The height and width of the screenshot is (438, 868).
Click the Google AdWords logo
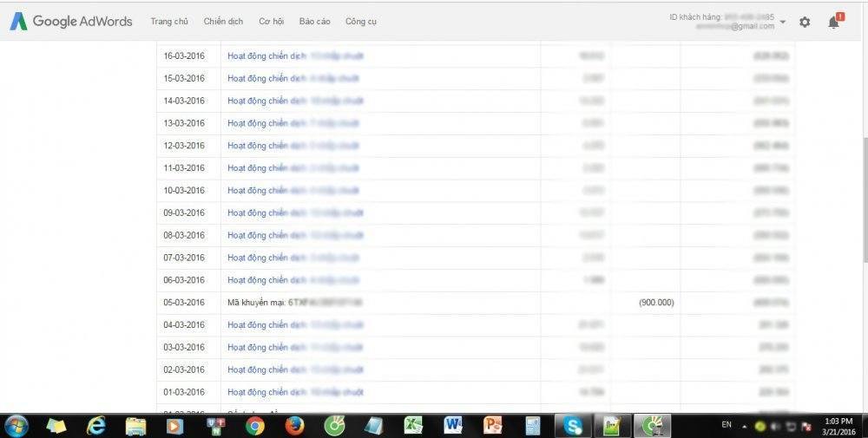(x=71, y=21)
